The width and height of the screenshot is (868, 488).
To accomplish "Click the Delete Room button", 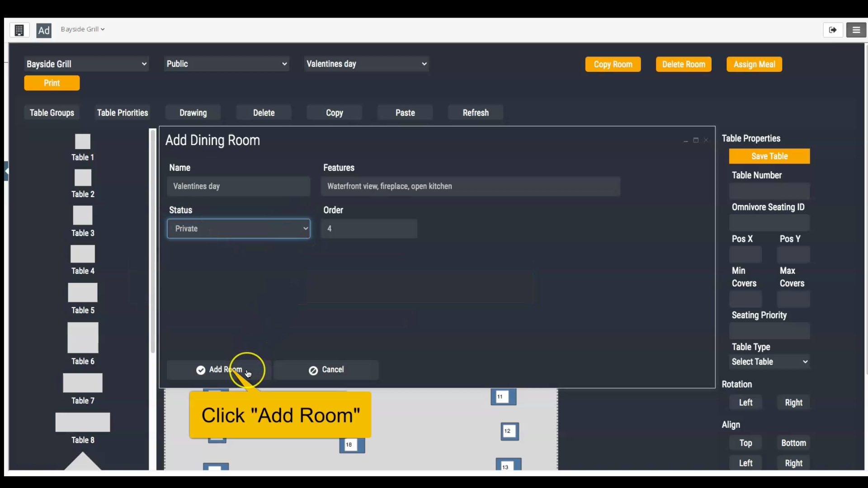I will tap(684, 64).
